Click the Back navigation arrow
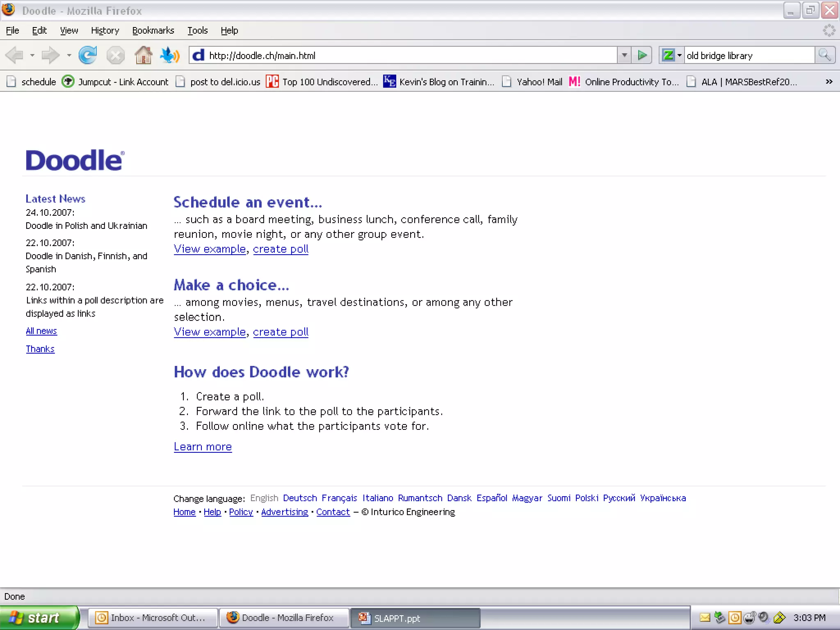This screenshot has width=840, height=630. point(15,55)
